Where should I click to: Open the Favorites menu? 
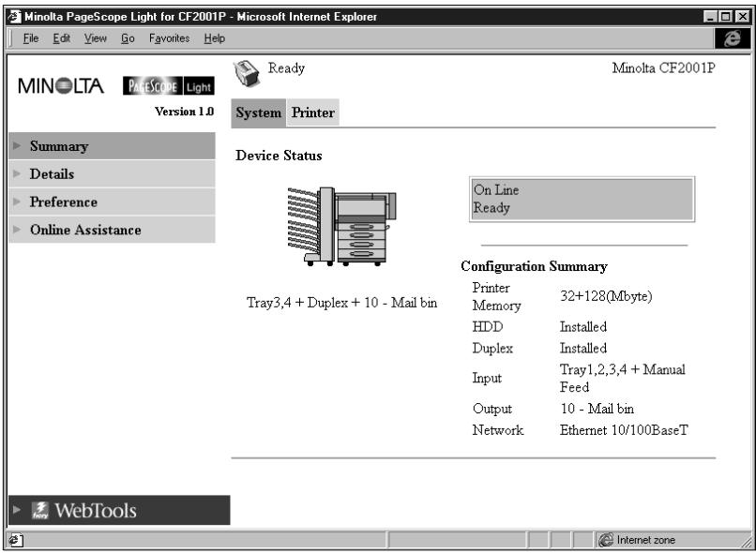click(x=169, y=38)
